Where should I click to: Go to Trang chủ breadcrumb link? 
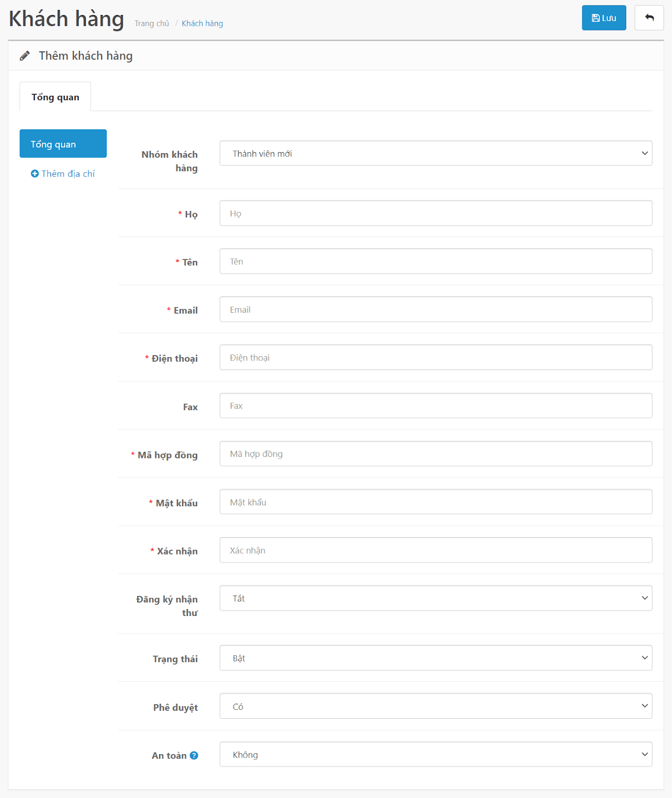pos(152,23)
